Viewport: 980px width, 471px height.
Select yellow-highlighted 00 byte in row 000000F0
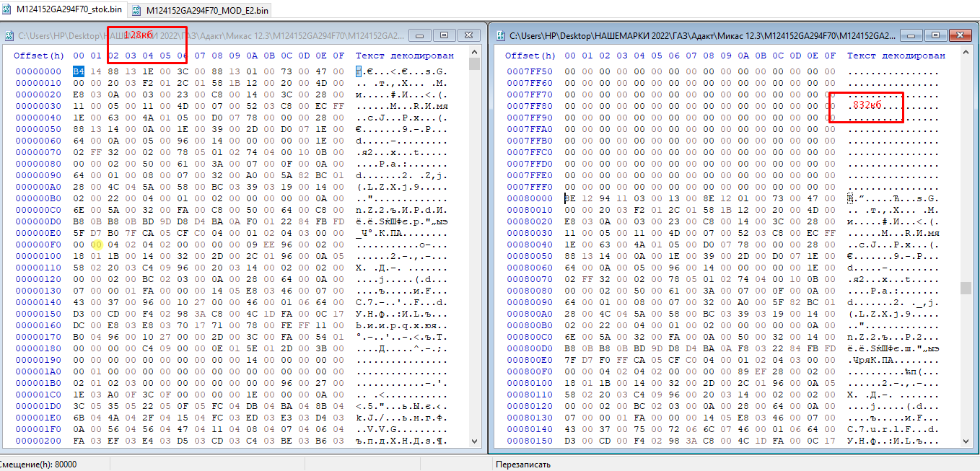(95, 245)
